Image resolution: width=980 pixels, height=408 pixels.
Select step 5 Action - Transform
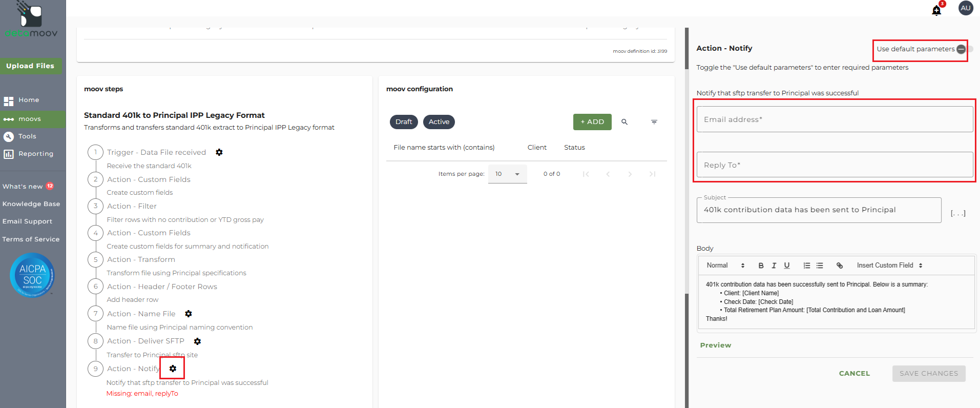[141, 259]
